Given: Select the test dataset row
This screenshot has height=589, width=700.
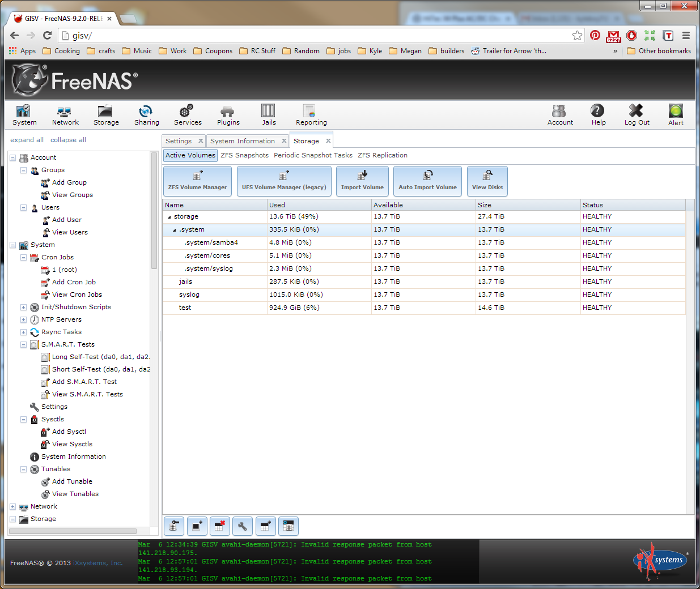Looking at the screenshot, I should (x=424, y=308).
